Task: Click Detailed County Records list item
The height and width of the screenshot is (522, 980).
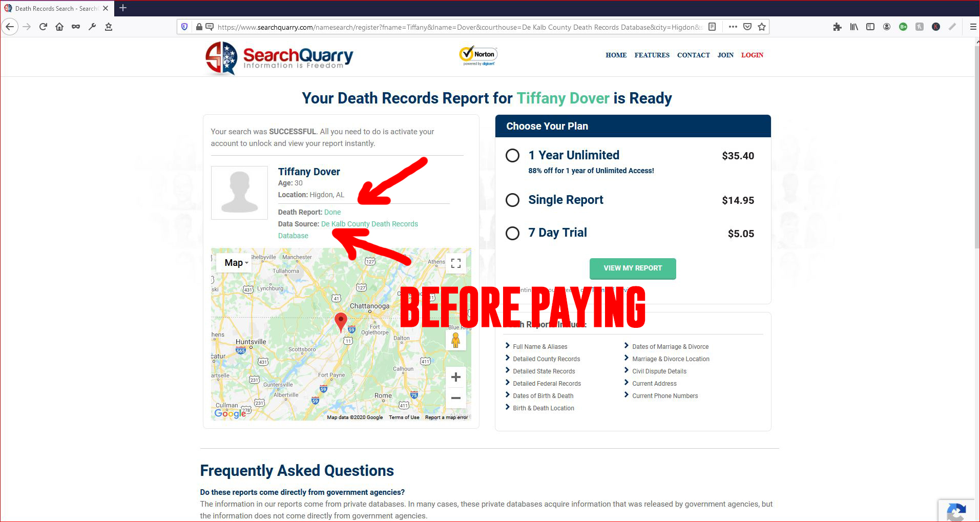Action: point(546,359)
